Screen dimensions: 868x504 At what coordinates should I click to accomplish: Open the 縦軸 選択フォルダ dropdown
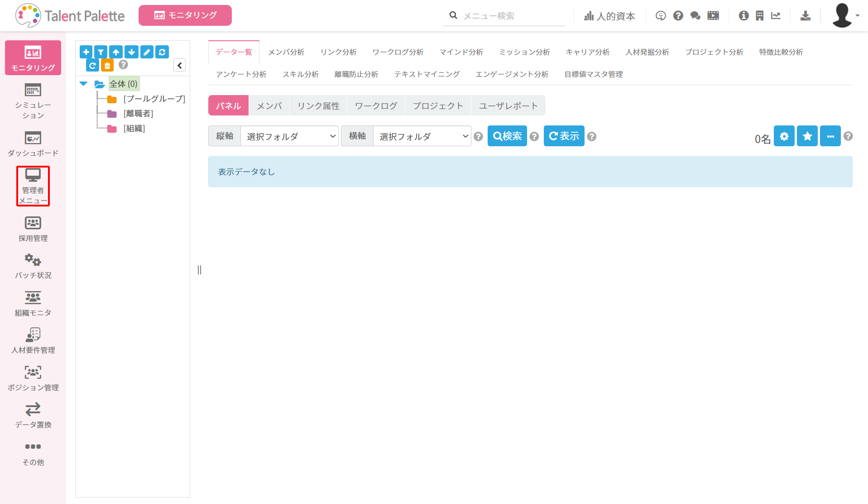(x=289, y=136)
